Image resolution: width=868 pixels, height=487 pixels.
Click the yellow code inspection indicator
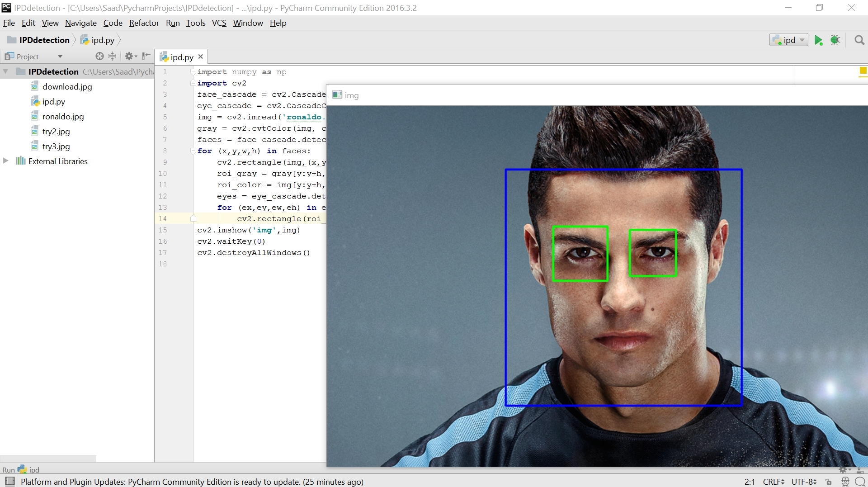point(863,71)
